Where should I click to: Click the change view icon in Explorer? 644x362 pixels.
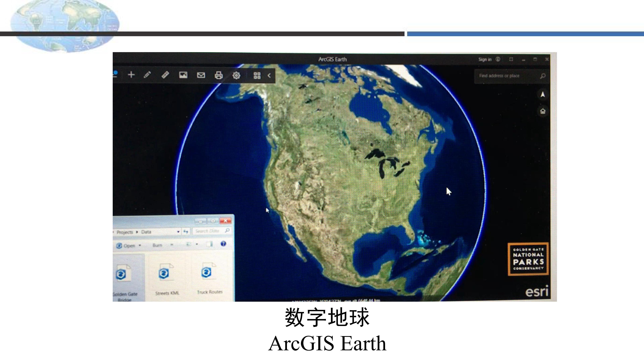[x=189, y=244]
